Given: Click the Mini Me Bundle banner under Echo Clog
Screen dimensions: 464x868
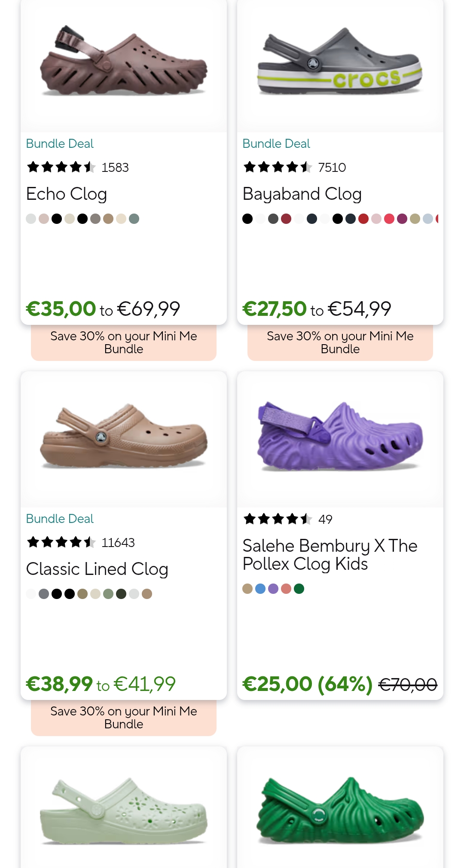Looking at the screenshot, I should point(123,342).
